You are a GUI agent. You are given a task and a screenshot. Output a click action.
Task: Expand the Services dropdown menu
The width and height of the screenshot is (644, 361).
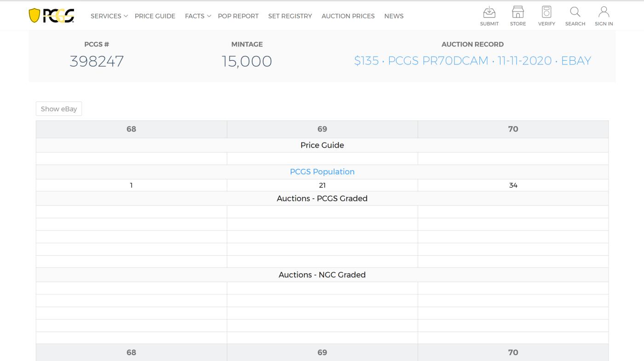(x=109, y=16)
